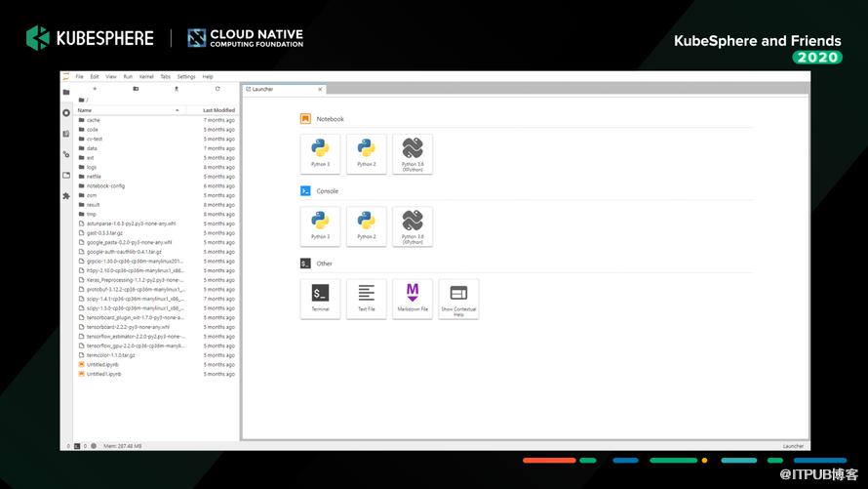The image size is (868, 489).
Task: Open the Property Inspector gears sidebar icon
Action: (x=66, y=154)
